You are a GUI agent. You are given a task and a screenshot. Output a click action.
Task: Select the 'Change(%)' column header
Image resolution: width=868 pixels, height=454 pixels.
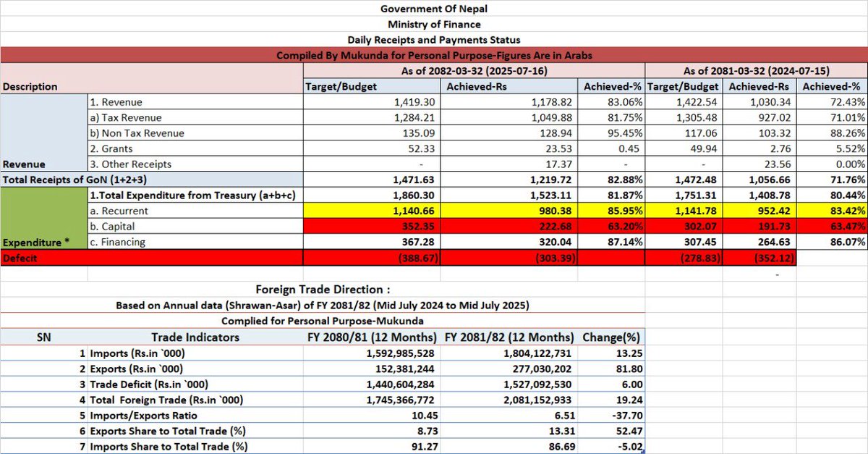click(612, 337)
